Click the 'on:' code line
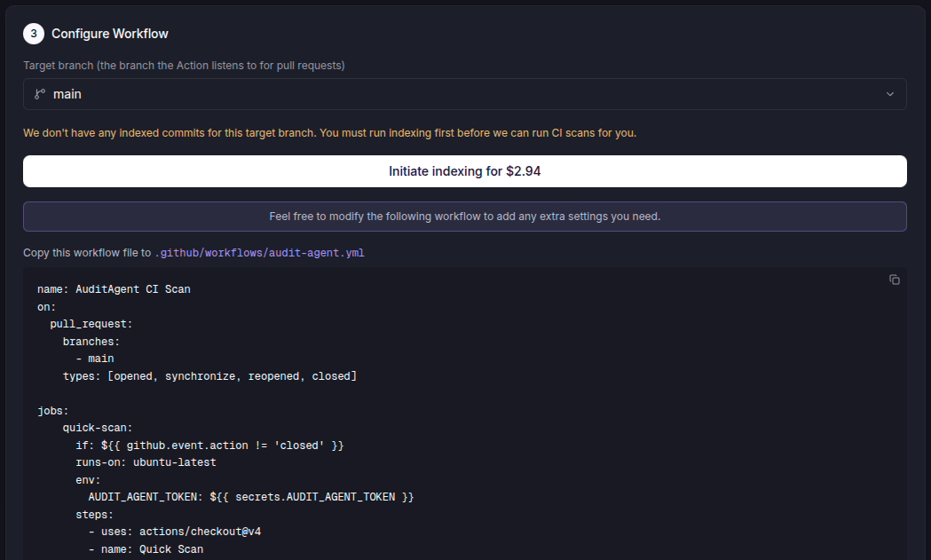This screenshot has width=931, height=560. [46, 307]
